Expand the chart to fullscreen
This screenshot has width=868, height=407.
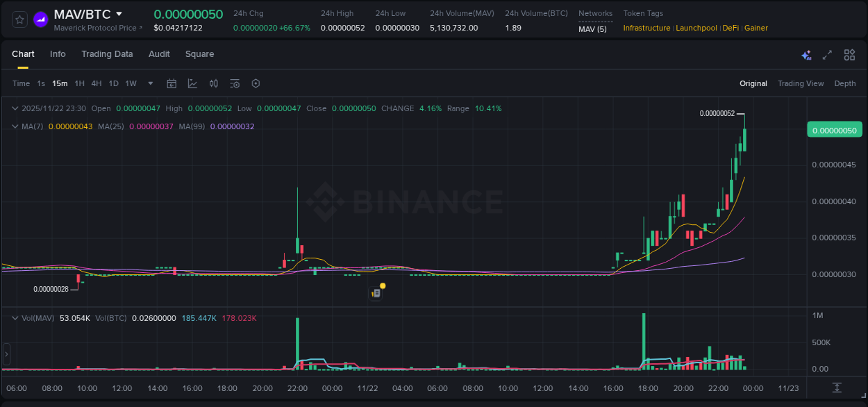827,54
